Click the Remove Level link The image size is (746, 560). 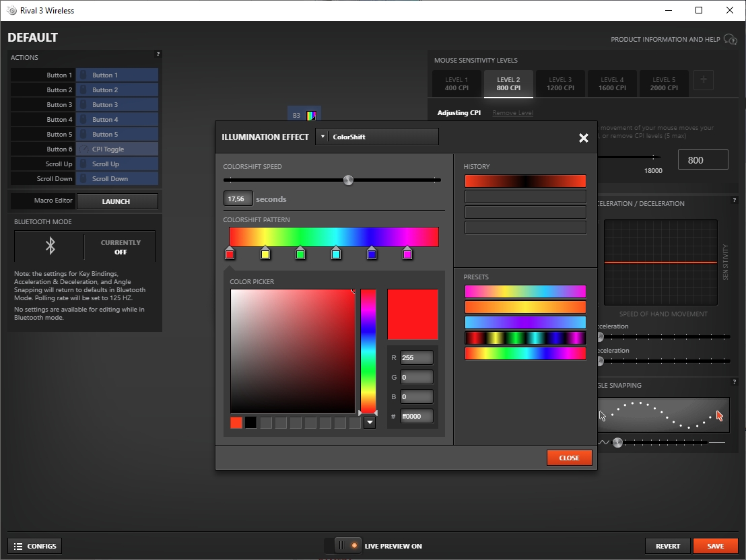[x=512, y=113]
